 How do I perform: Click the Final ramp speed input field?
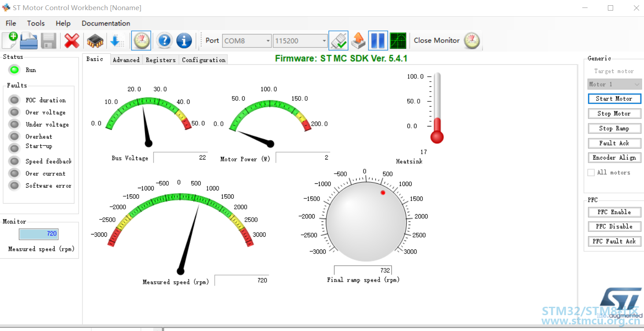click(x=363, y=270)
